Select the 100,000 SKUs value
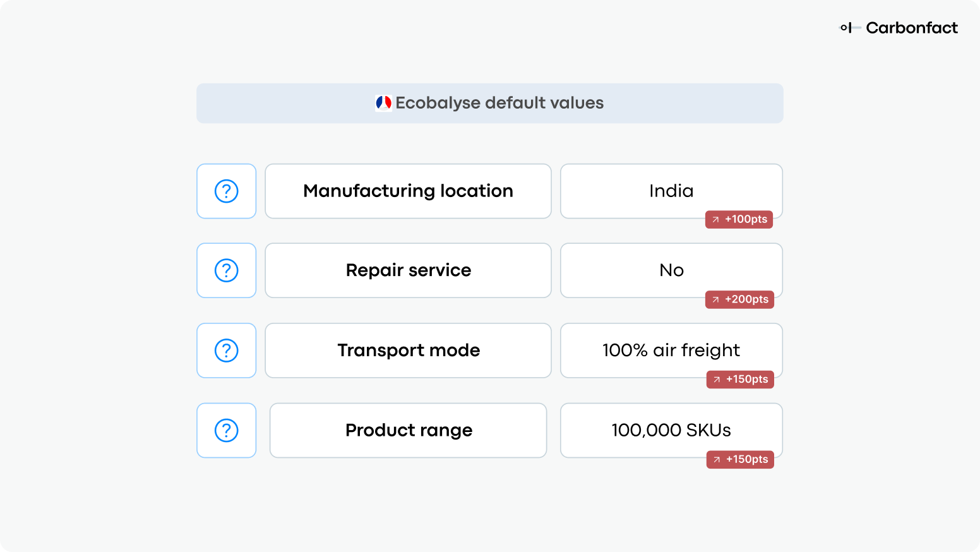Screen dimensions: 980x552 pos(671,430)
